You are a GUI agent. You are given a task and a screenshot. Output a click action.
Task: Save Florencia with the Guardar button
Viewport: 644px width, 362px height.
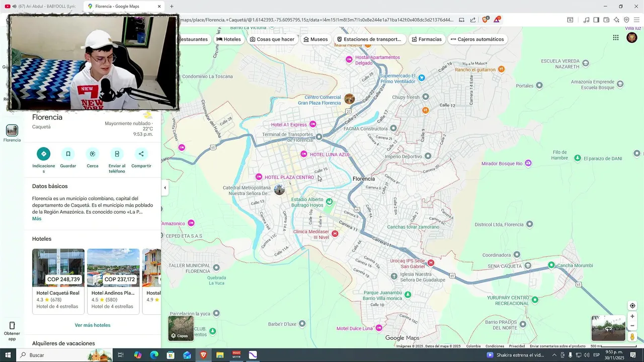pyautogui.click(x=68, y=154)
